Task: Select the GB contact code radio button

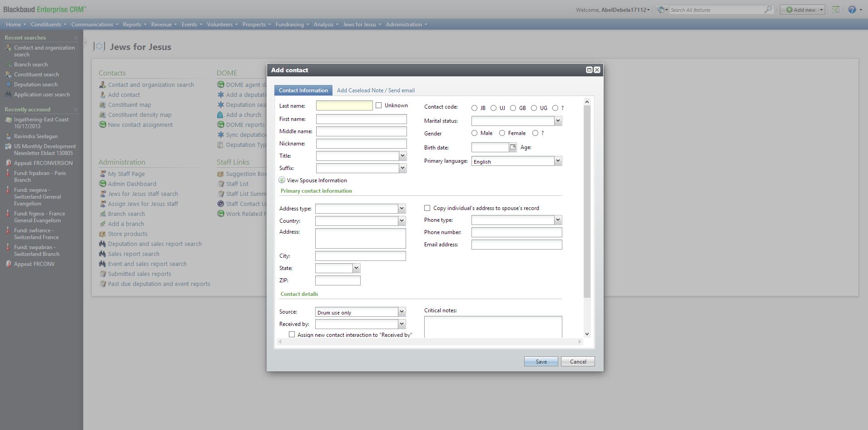Action: (513, 108)
